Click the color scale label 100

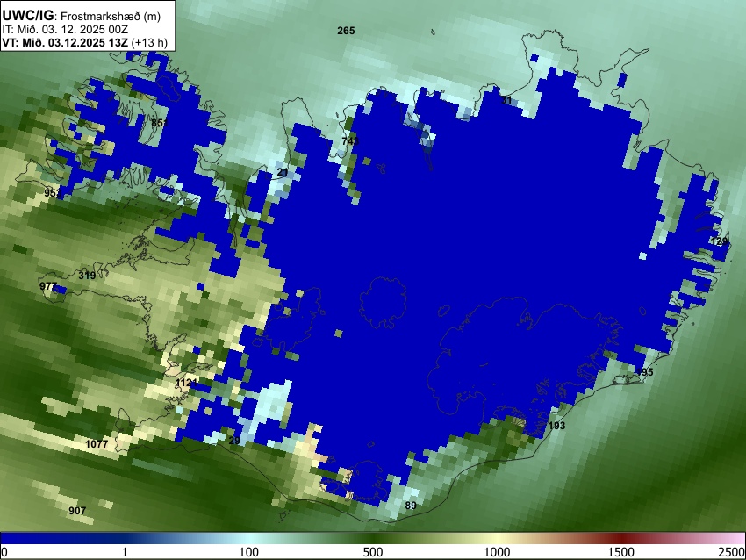[249, 552]
